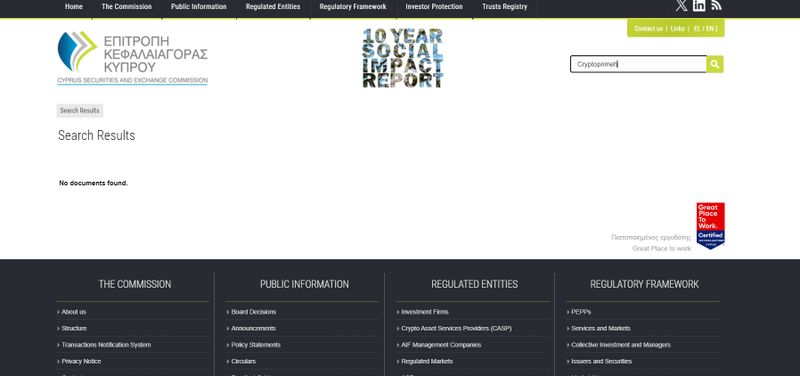800x376 pixels.
Task: Open the Public Information top menu
Action: click(198, 7)
